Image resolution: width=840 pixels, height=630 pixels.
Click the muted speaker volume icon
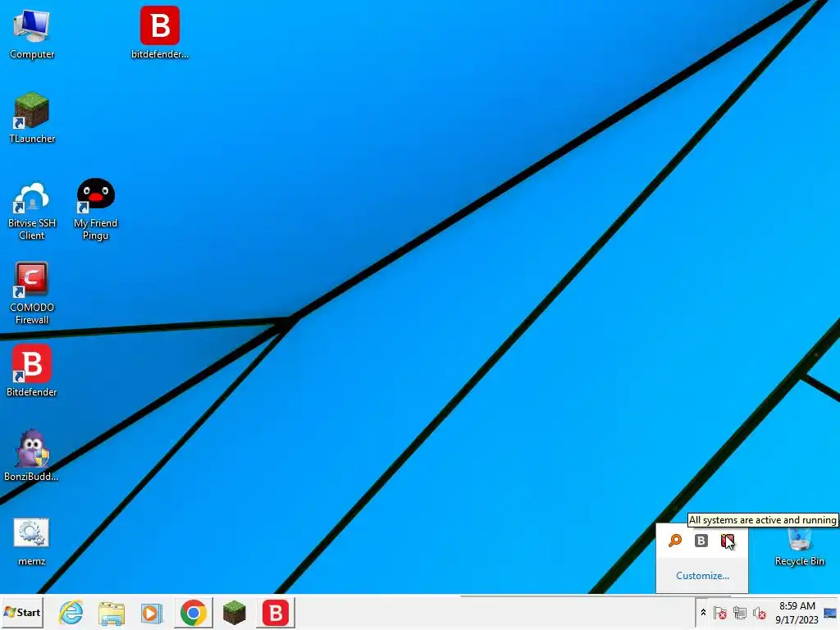coord(759,612)
